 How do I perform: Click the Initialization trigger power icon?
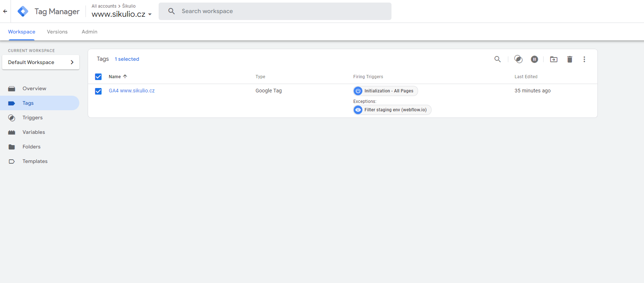(358, 91)
